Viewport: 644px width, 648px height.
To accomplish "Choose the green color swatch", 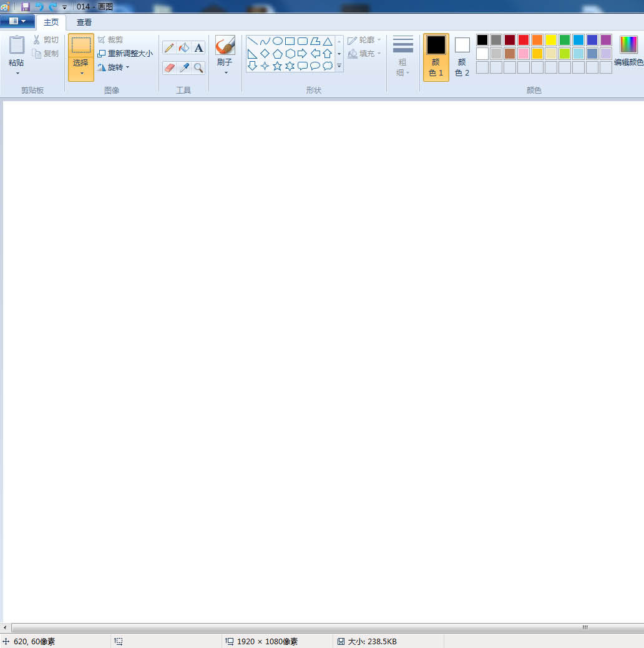I will click(565, 40).
